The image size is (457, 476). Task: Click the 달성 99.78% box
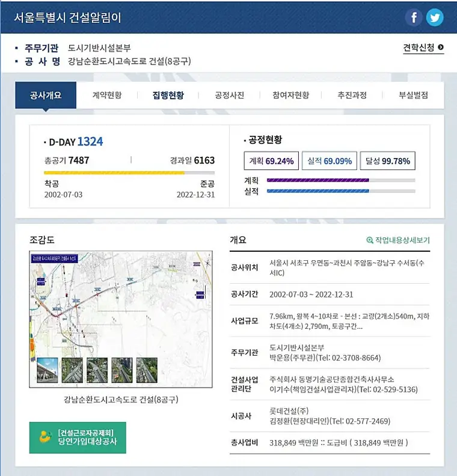tap(387, 160)
